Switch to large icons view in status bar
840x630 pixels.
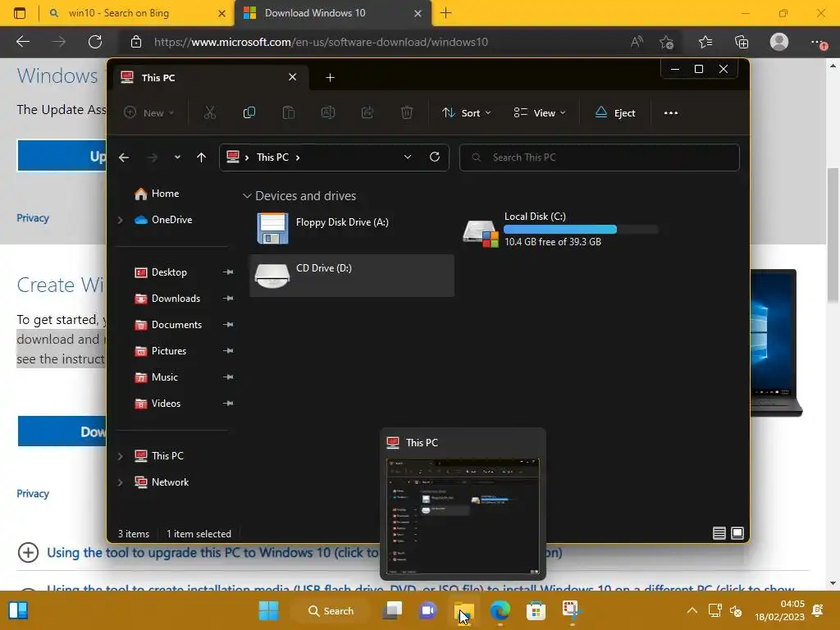coord(737,533)
